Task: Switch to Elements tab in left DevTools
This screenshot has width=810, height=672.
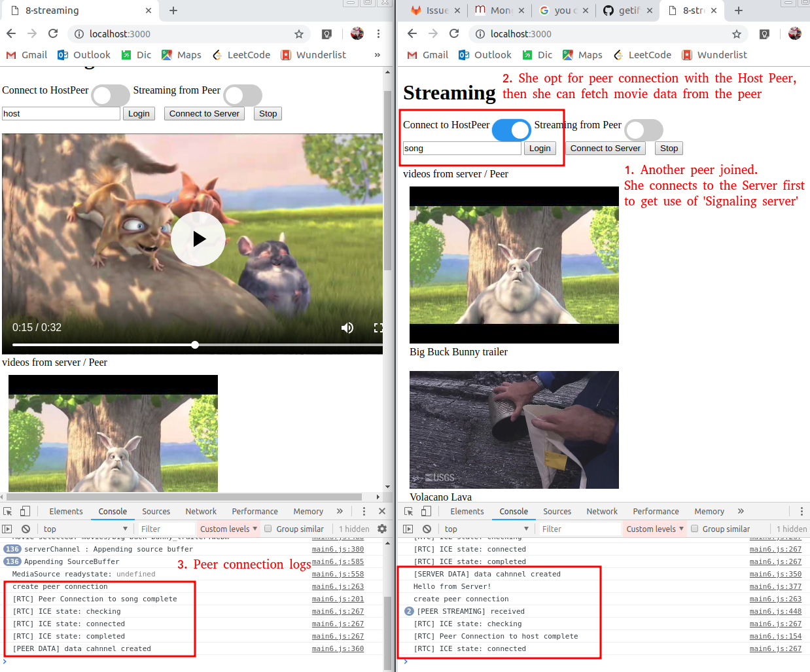Action: [x=66, y=511]
